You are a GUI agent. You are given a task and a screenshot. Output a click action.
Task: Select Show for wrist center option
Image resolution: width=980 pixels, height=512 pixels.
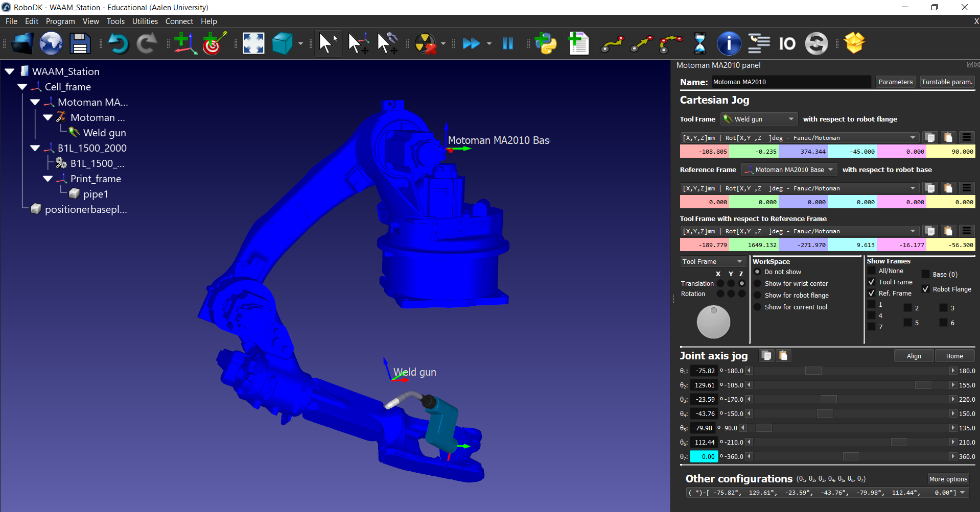coord(758,283)
